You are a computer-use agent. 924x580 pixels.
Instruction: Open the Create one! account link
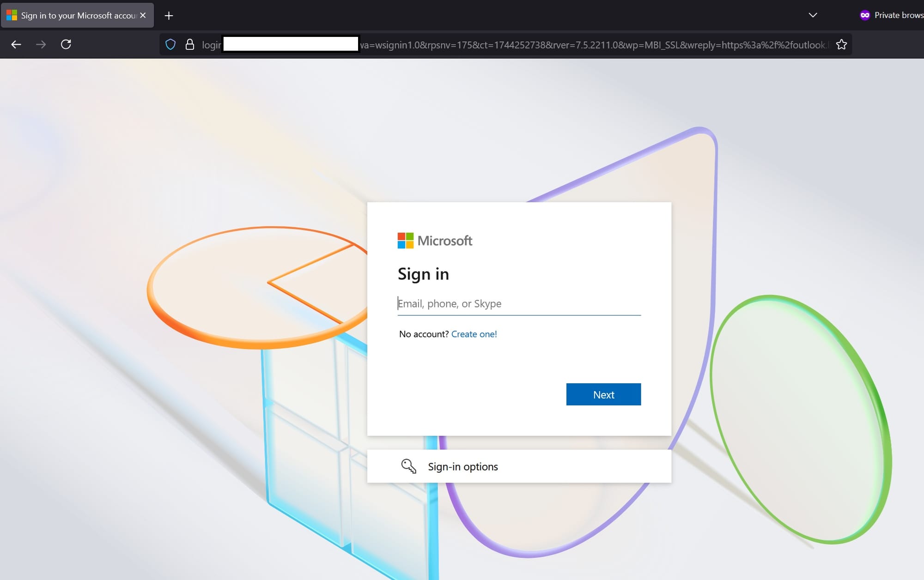click(474, 334)
